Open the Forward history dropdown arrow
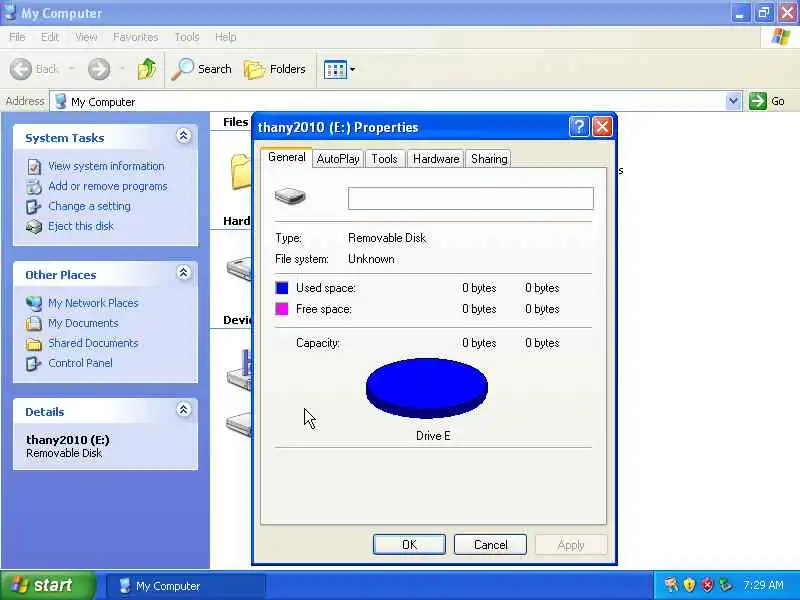Viewport: 800px width, 600px height. pos(122,69)
